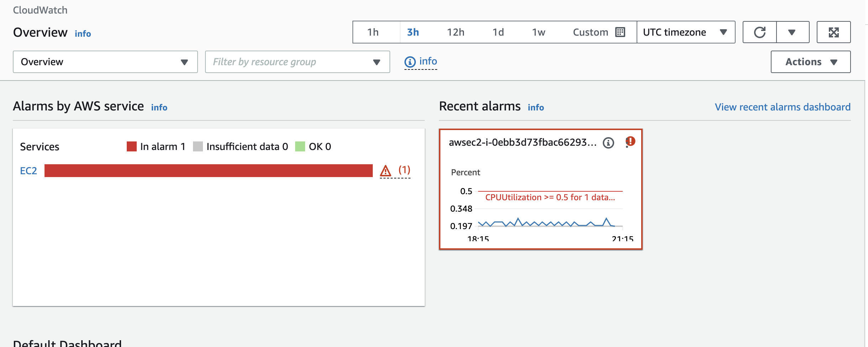868x347 pixels.
Task: Enter full screen with the expand icon
Action: [x=833, y=32]
